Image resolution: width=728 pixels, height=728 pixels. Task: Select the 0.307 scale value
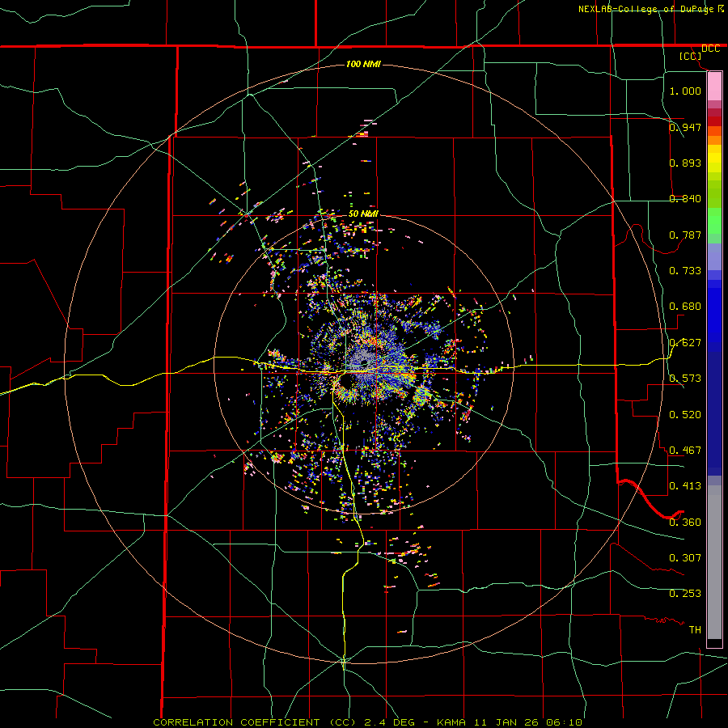(x=685, y=557)
